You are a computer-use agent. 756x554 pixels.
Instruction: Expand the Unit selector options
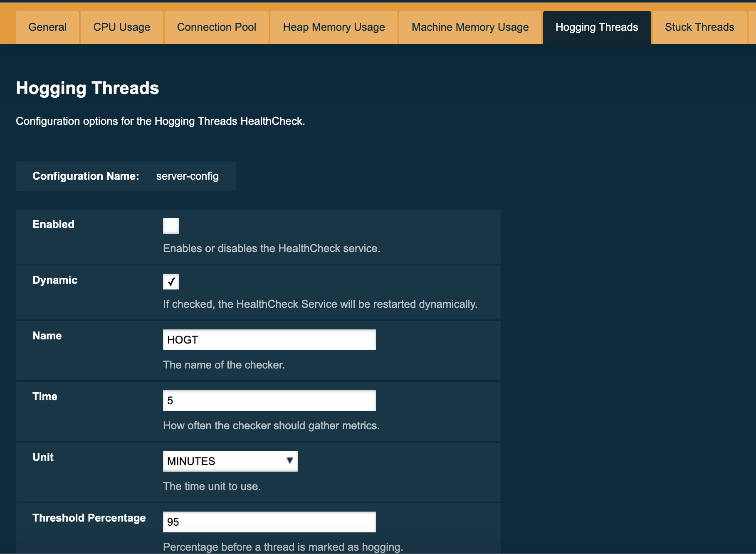tap(230, 461)
